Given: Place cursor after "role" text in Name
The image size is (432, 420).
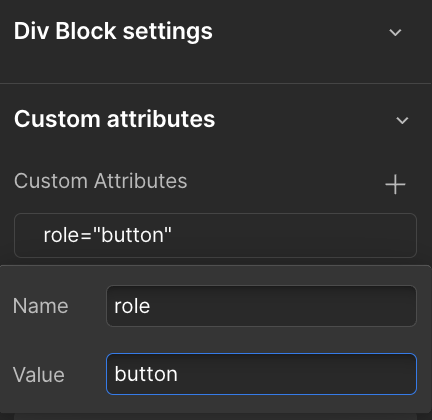Looking at the screenshot, I should (x=150, y=306).
